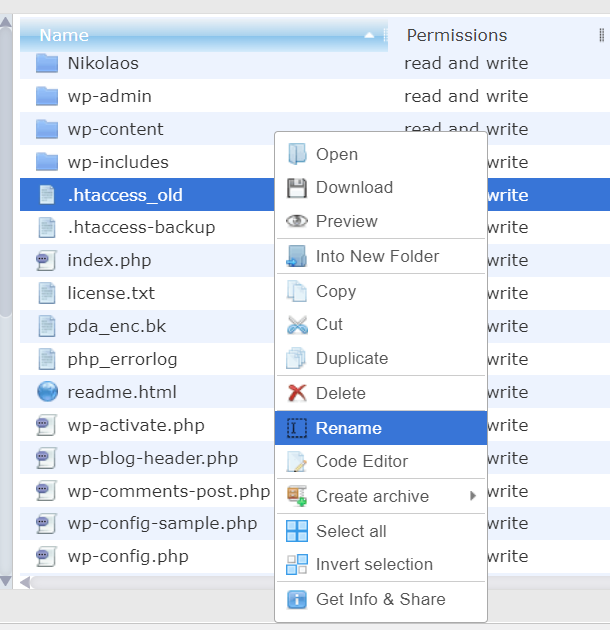Click the license.txt document icon

tap(47, 293)
